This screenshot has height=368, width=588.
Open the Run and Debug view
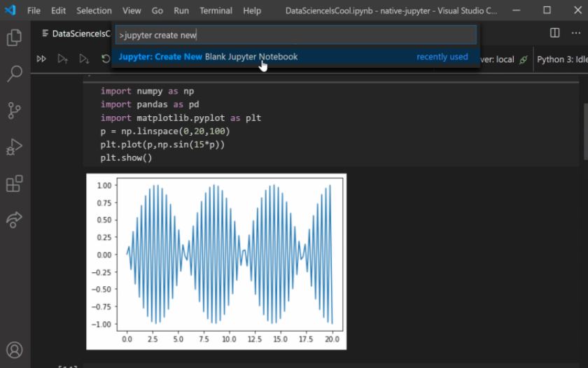pyautogui.click(x=14, y=147)
